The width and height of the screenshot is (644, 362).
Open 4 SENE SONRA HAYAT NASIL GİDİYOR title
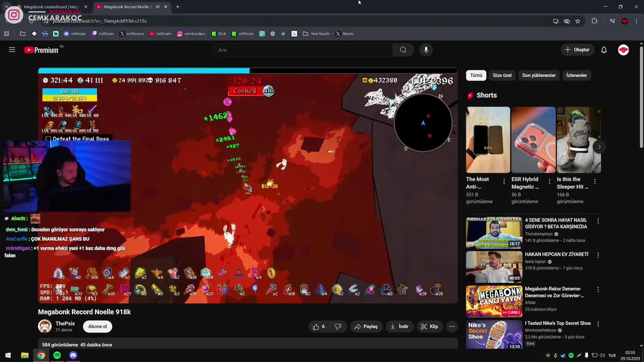pos(556,223)
